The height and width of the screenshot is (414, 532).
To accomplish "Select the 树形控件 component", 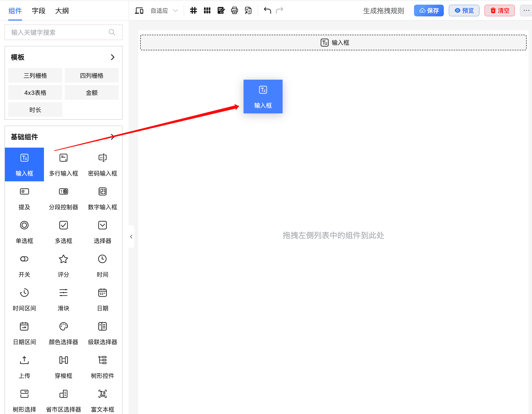I will [103, 367].
